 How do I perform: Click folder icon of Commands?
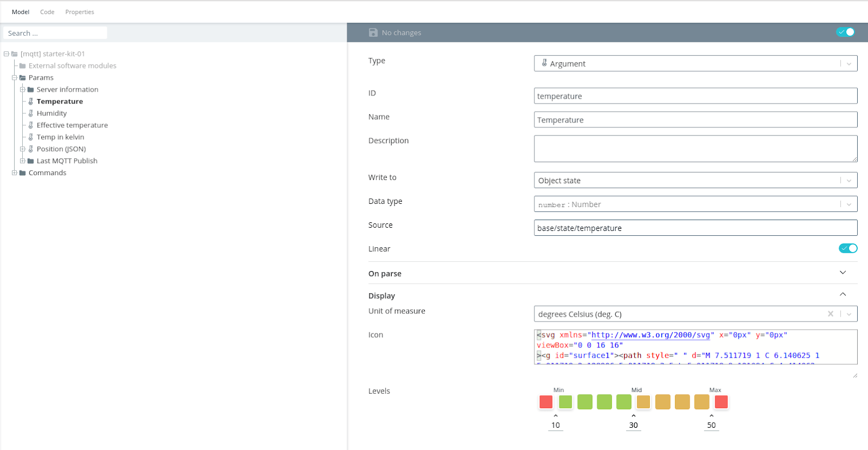pyautogui.click(x=23, y=173)
